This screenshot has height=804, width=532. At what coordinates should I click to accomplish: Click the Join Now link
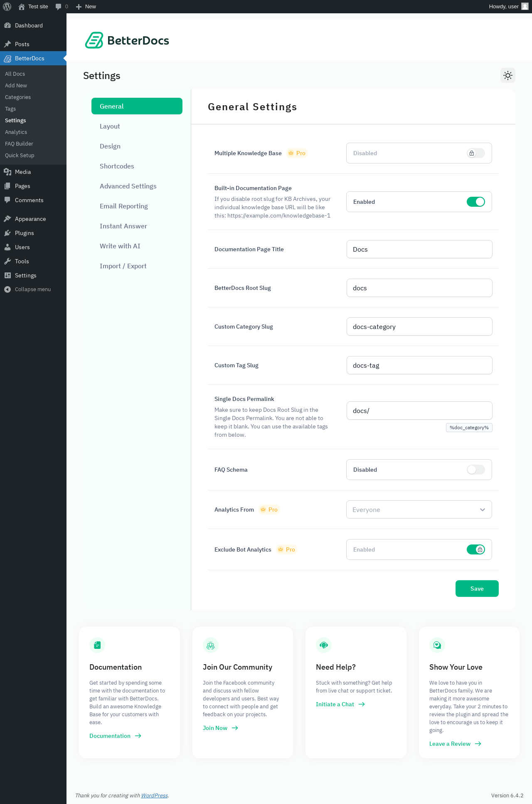[x=220, y=728]
